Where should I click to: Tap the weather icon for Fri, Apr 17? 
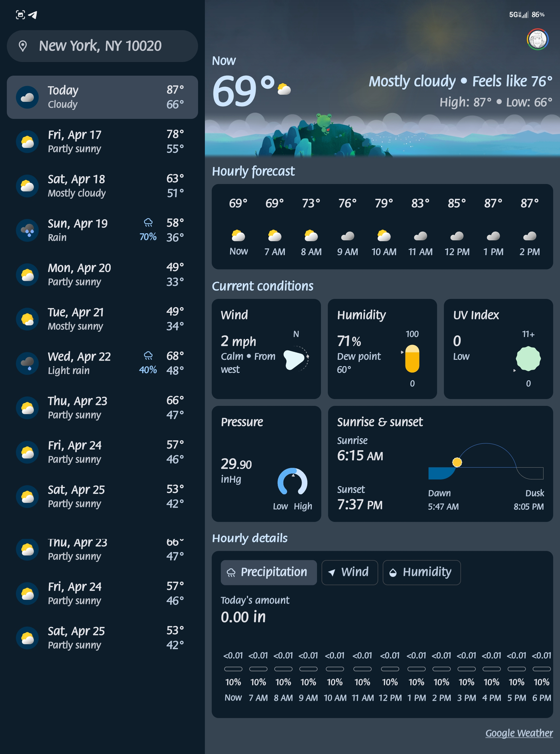[x=27, y=141]
